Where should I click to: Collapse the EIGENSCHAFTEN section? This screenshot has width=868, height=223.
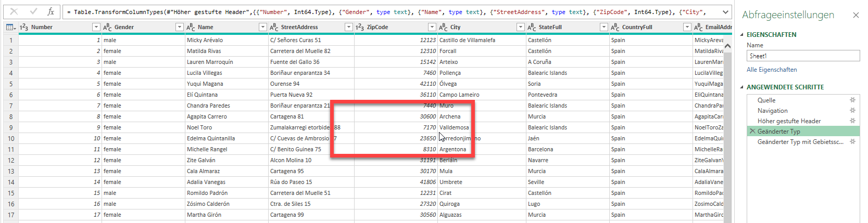(x=742, y=35)
